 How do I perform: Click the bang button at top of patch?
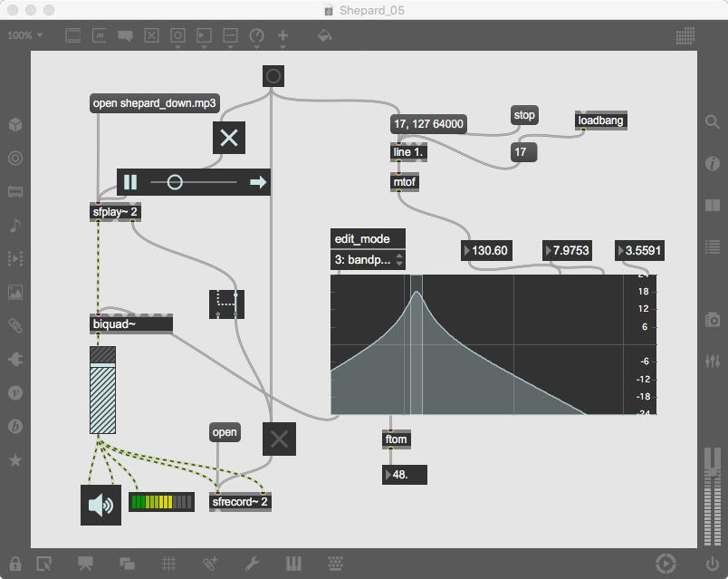click(273, 76)
